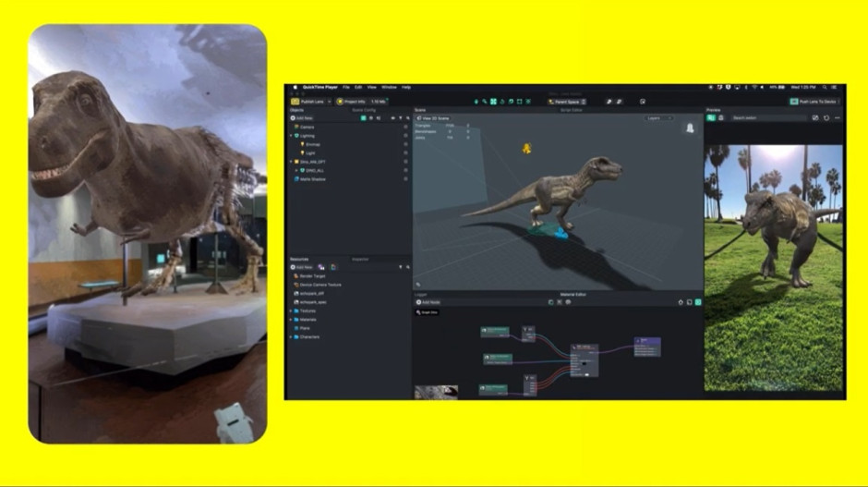Click the home icon in Material Editor toolbar
Image resolution: width=868 pixels, height=487 pixels.
click(x=681, y=302)
